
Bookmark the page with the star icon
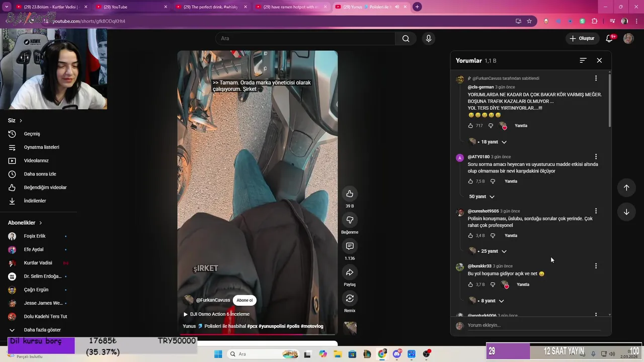529,21
